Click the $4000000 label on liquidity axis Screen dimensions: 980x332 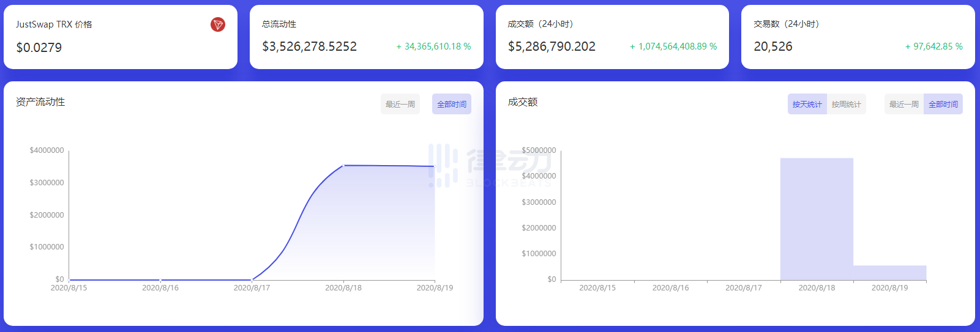coord(47,150)
